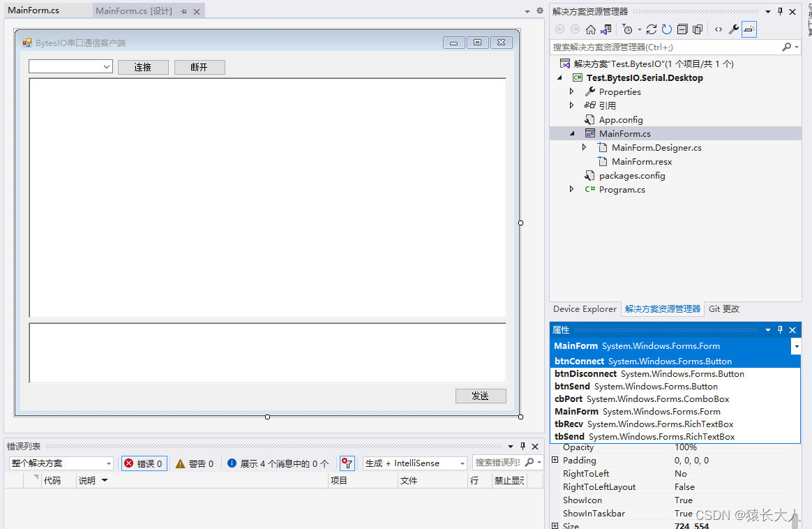Expand the Padding property
This screenshot has width=812, height=529.
(555, 460)
